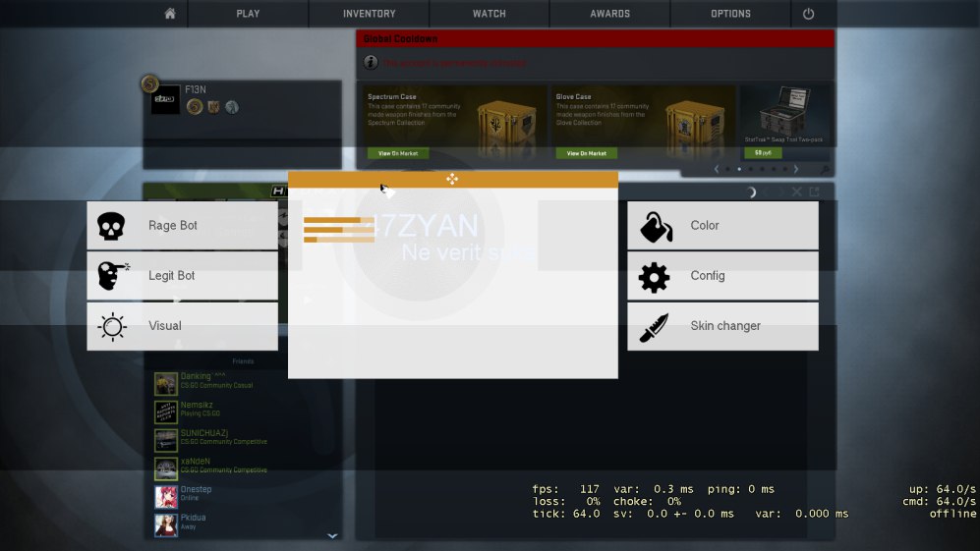980x551 pixels.
Task: Click the Visual sun icon
Action: click(112, 326)
